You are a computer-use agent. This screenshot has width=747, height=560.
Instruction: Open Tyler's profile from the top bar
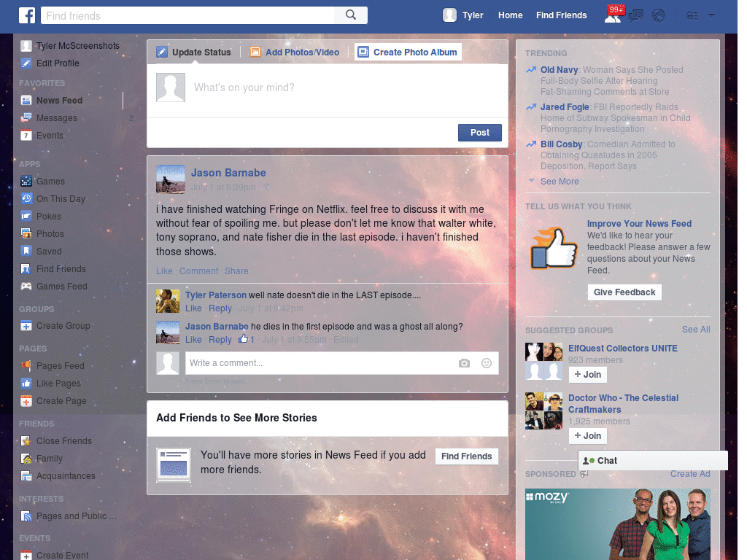pos(463,15)
